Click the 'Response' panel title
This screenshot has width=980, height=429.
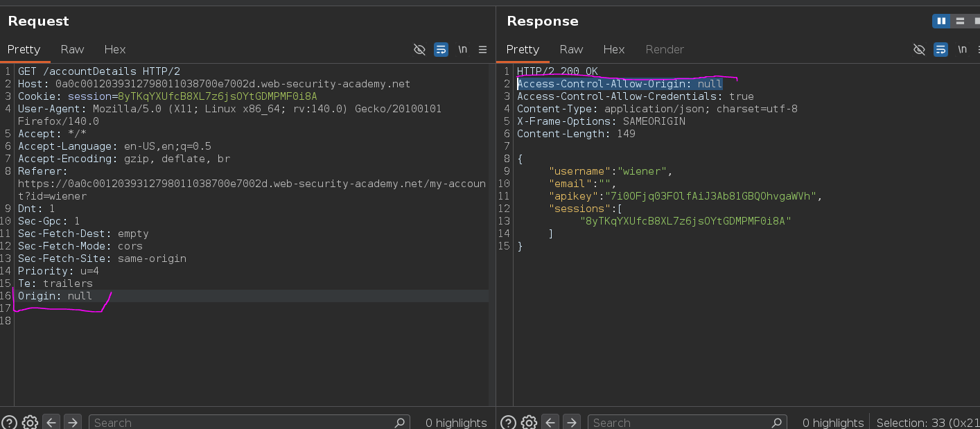543,21
